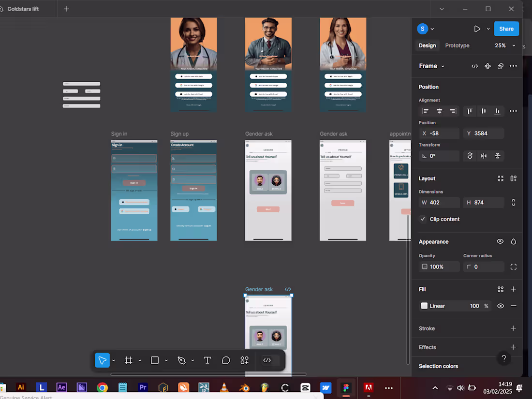Click the present play icon
This screenshot has width=532, height=399.
pos(477,29)
